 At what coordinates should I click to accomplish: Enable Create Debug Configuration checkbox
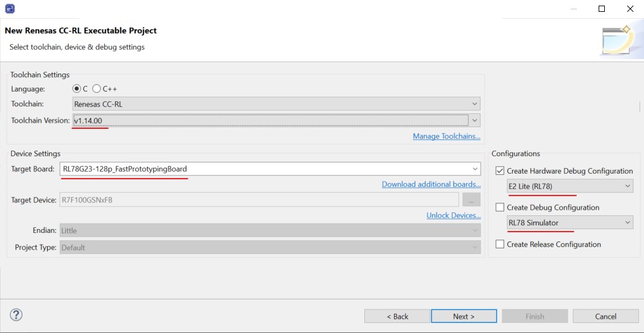(500, 207)
